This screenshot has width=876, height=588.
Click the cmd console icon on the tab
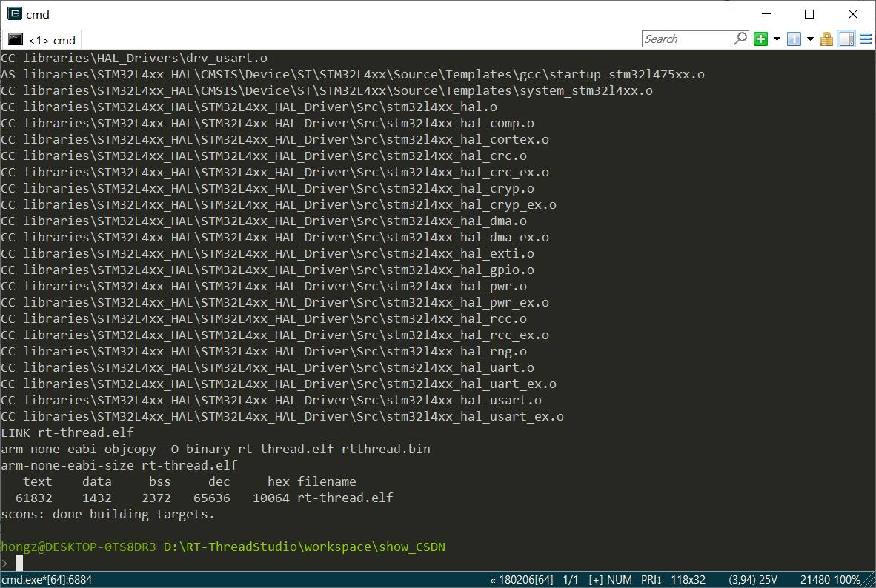click(15, 39)
